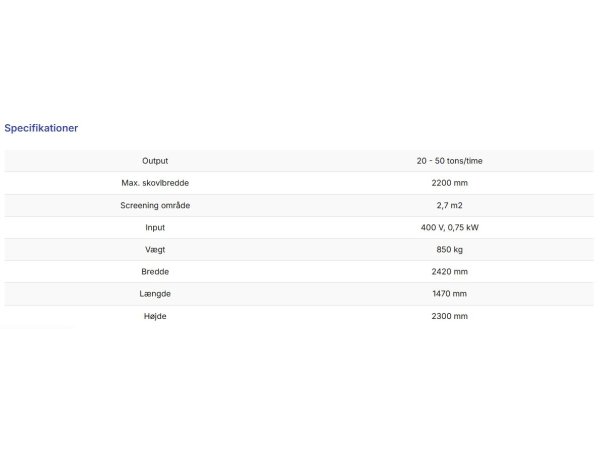Click the mm unit in Bredde row
This screenshot has height=450, width=600.
(460, 271)
